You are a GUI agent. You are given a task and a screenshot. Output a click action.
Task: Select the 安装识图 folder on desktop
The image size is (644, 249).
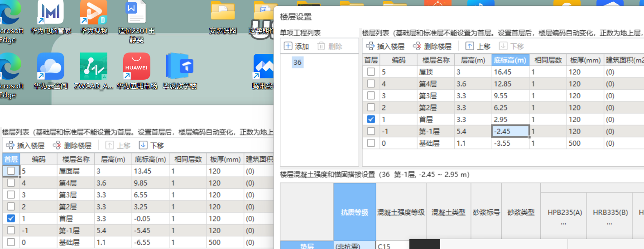pos(223,18)
